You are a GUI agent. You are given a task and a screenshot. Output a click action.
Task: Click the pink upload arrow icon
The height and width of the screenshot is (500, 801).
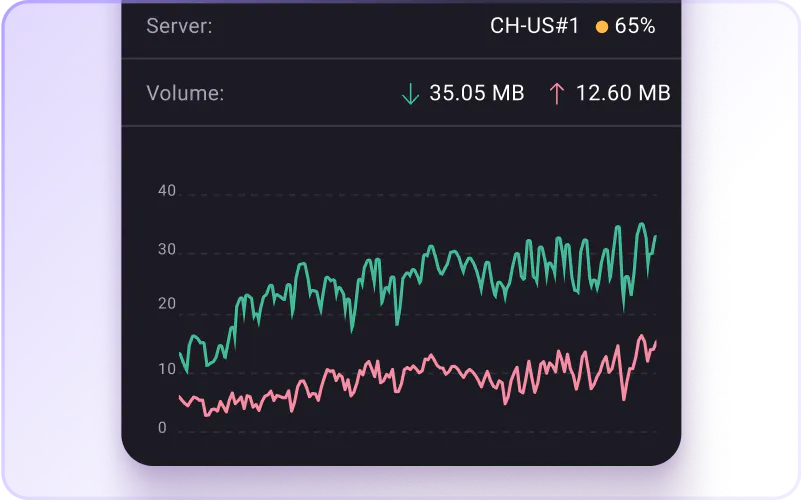pos(556,94)
